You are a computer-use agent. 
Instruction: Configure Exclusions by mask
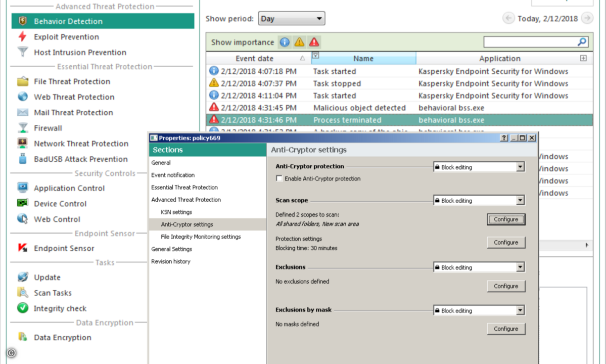coord(506,329)
